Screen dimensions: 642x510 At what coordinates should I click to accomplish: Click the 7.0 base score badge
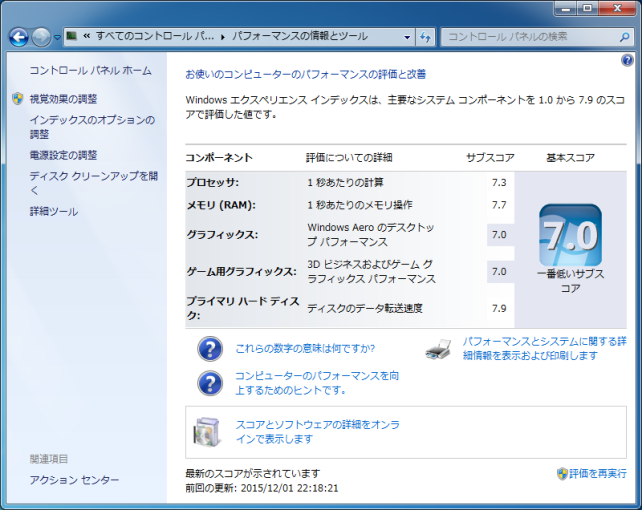570,235
